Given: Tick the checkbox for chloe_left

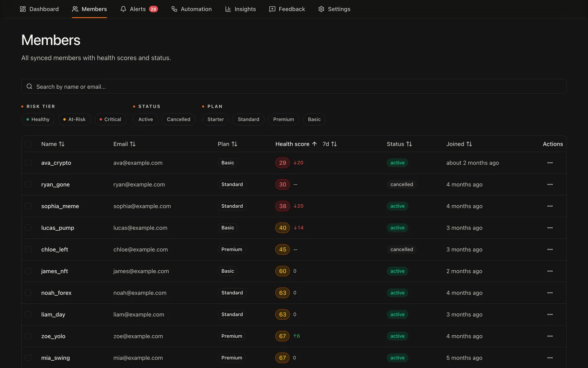Looking at the screenshot, I should [28, 249].
